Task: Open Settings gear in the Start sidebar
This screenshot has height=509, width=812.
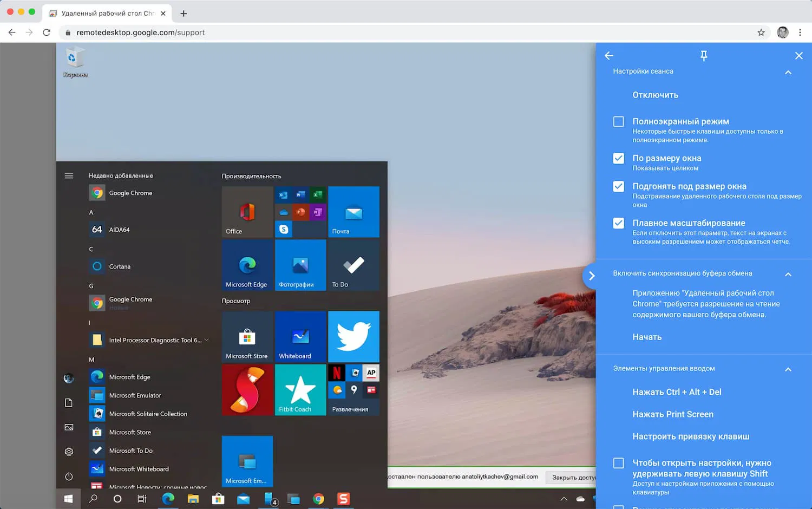Action: click(69, 452)
